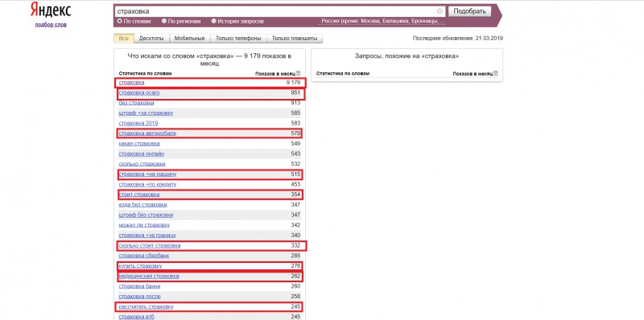Open the 'страховка +за границу' link
Screen dimensions: 644x320
click(x=147, y=236)
